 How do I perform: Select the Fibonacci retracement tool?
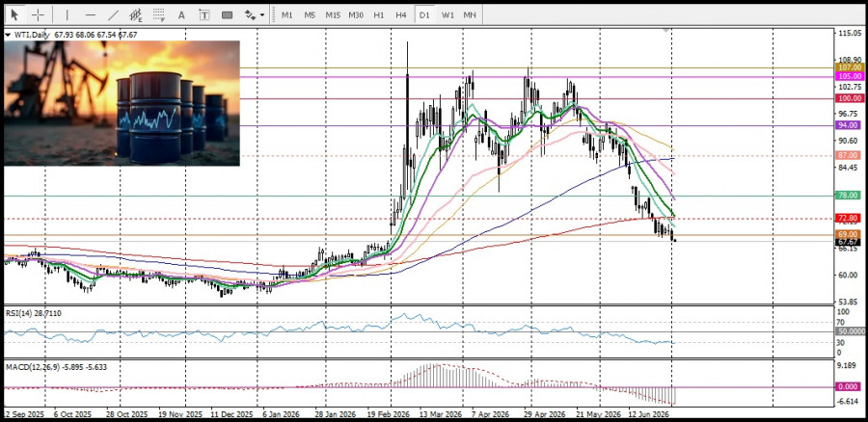159,14
